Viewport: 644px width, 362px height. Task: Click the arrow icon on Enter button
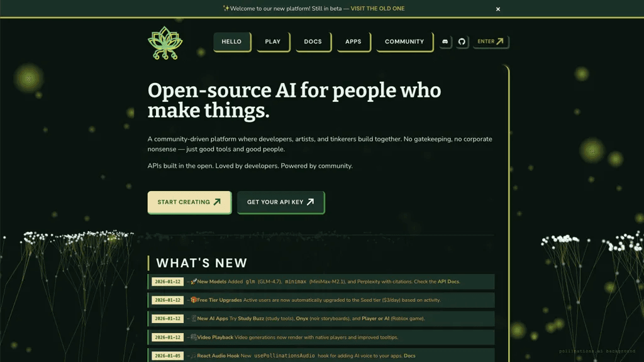(500, 41)
